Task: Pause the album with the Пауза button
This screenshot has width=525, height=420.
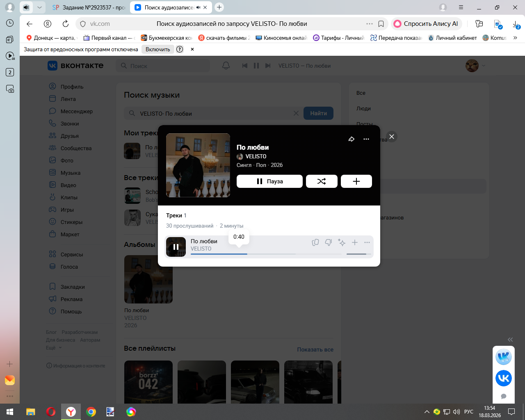Action: pyautogui.click(x=269, y=181)
